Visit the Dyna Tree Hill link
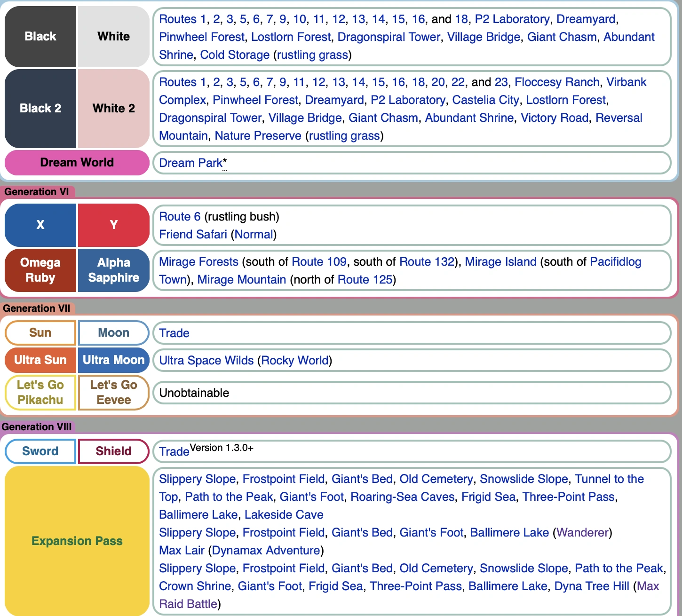The width and height of the screenshot is (682, 616). tap(591, 586)
